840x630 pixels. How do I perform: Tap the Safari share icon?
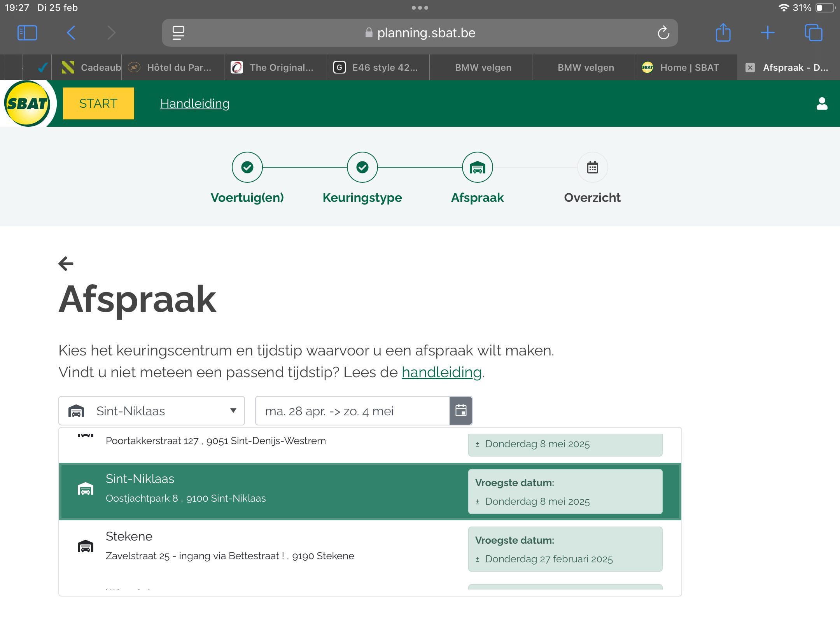click(x=723, y=32)
